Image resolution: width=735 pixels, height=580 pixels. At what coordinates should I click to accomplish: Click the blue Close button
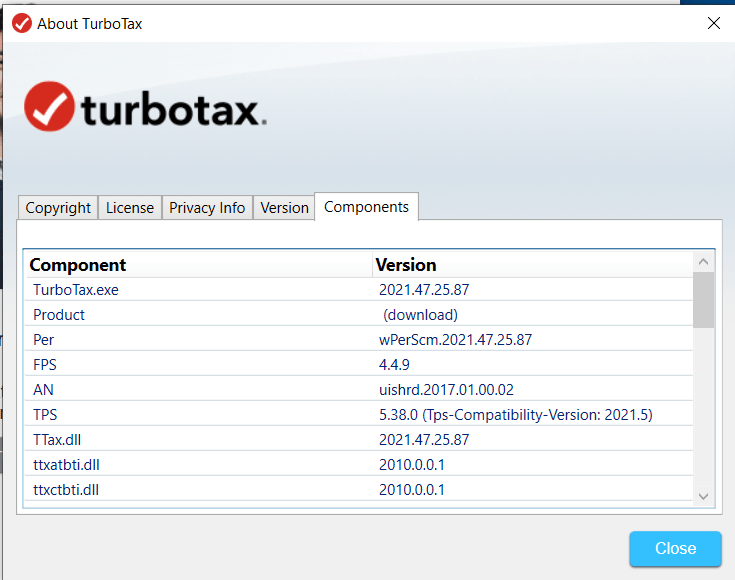click(675, 548)
